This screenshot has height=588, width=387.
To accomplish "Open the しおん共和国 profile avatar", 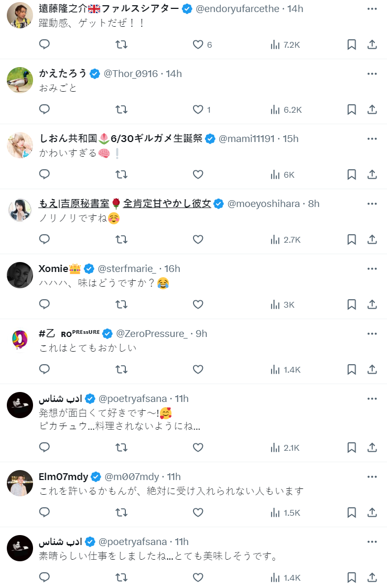I will coord(20,145).
